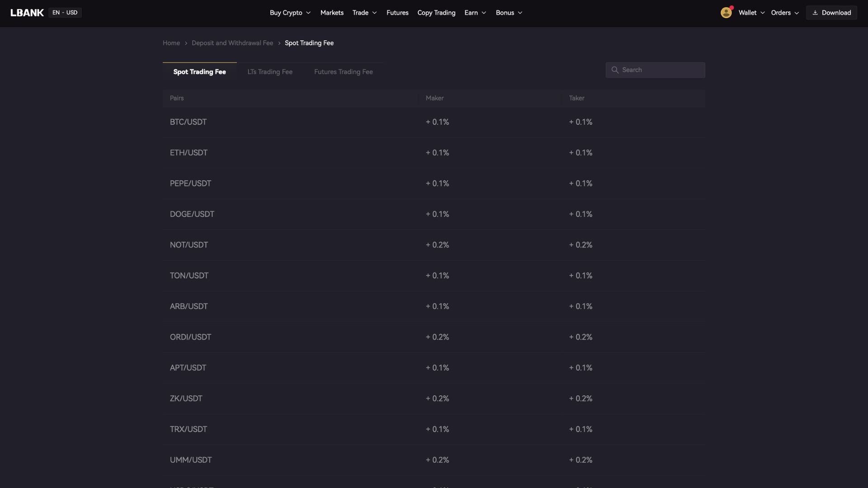Switch to the LTs Trading Fee tab
Viewport: 868px width, 488px height.
click(x=269, y=71)
